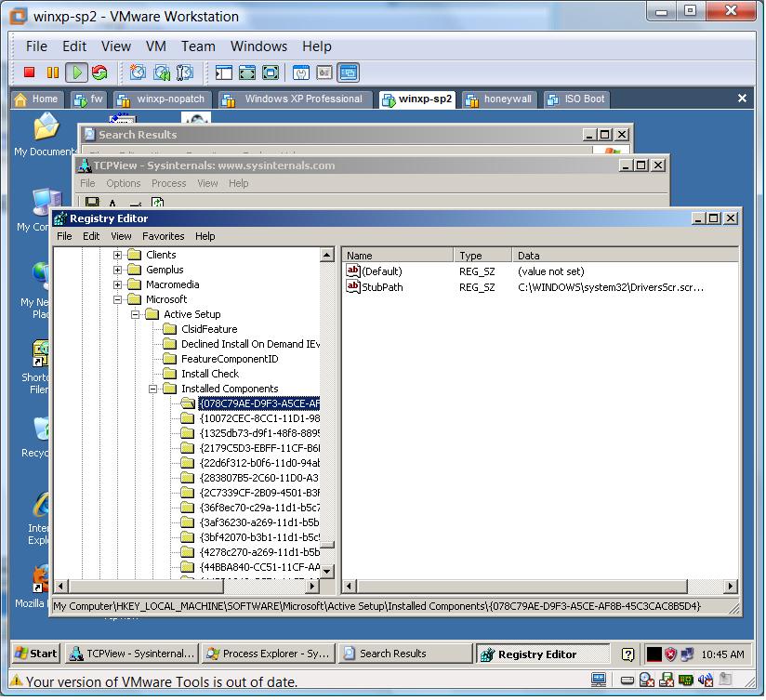Click the Data column header
Viewport: 766px width, 700px height.
pyautogui.click(x=626, y=256)
